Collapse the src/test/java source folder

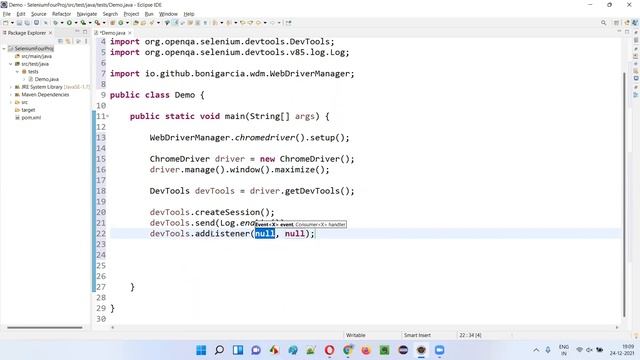11,64
